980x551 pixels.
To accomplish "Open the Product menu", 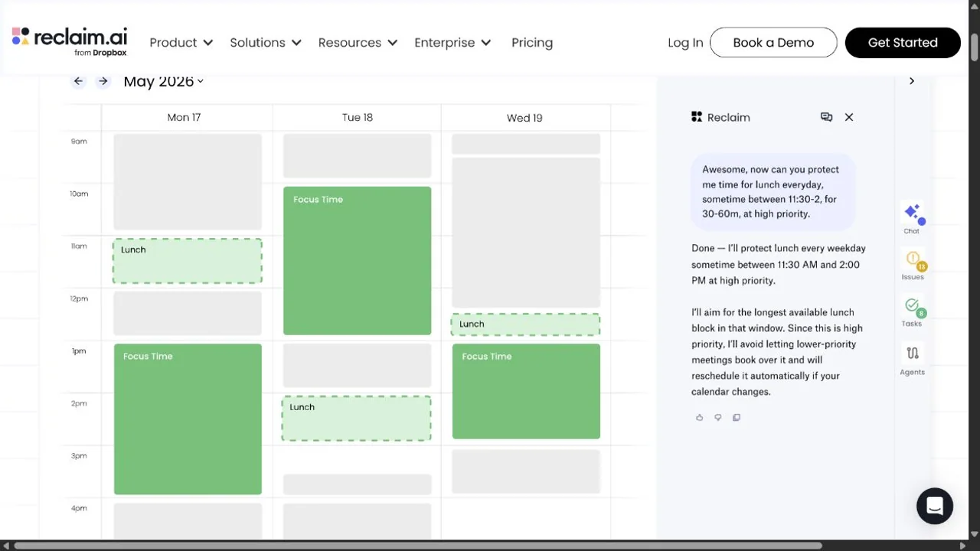I will 181,43.
